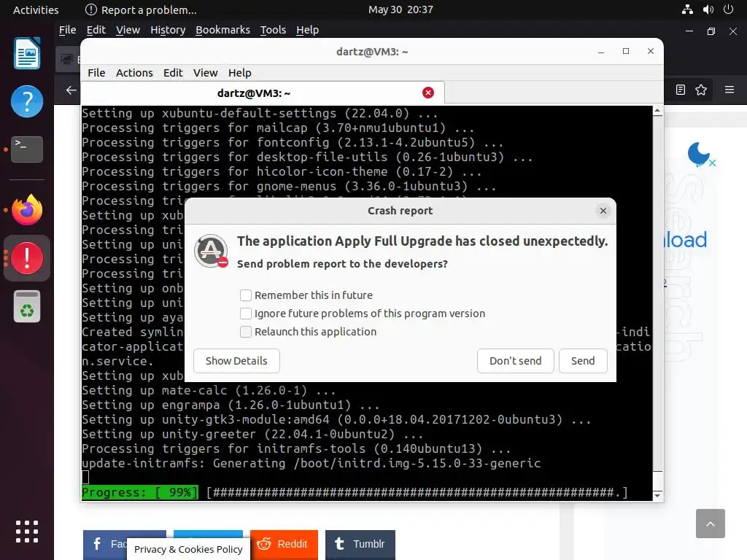Image resolution: width=747 pixels, height=560 pixels.
Task: Open Firefox File menu
Action: [x=67, y=30]
